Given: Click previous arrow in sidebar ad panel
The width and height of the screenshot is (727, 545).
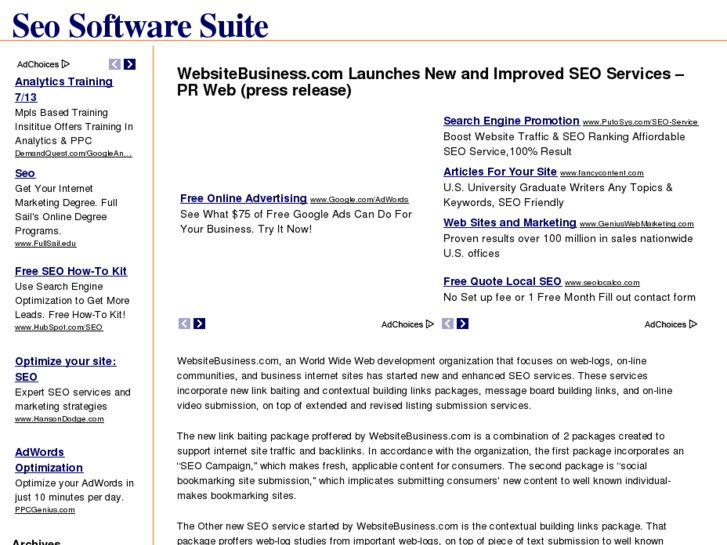Looking at the screenshot, I should click(x=115, y=64).
